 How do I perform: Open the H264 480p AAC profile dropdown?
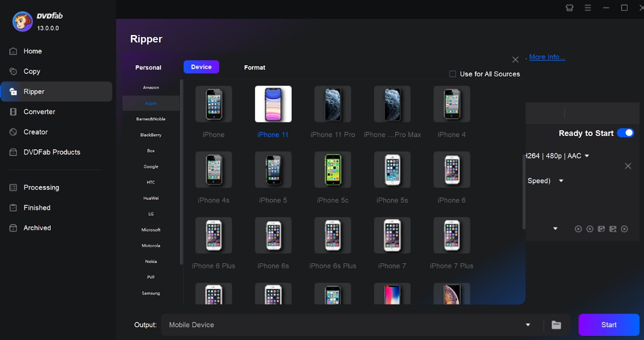coord(586,156)
